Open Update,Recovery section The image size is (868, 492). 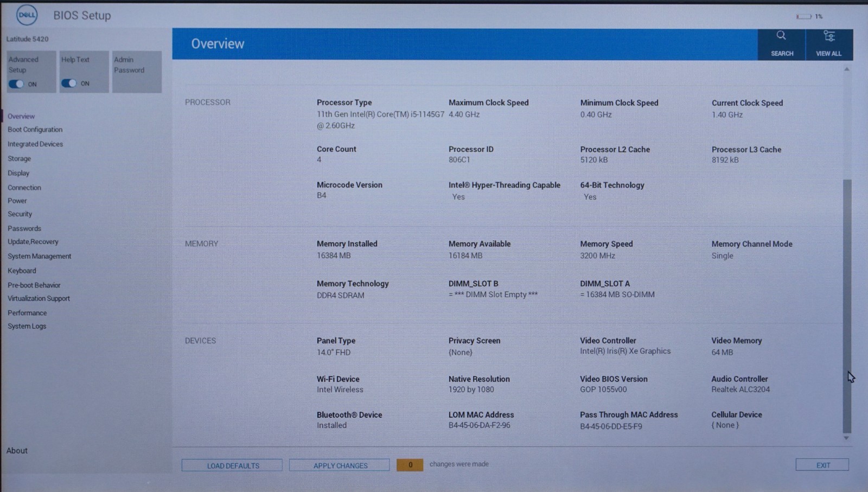point(33,242)
